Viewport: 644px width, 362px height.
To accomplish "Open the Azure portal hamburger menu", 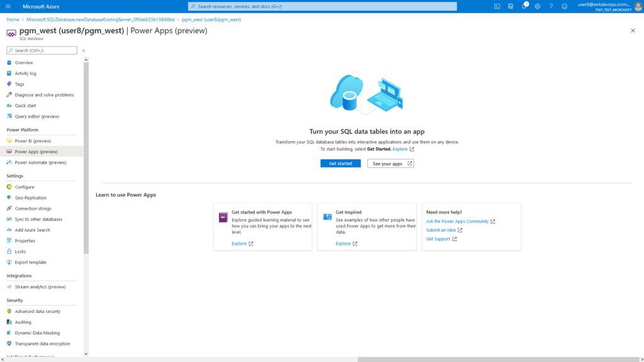I will coord(8,6).
